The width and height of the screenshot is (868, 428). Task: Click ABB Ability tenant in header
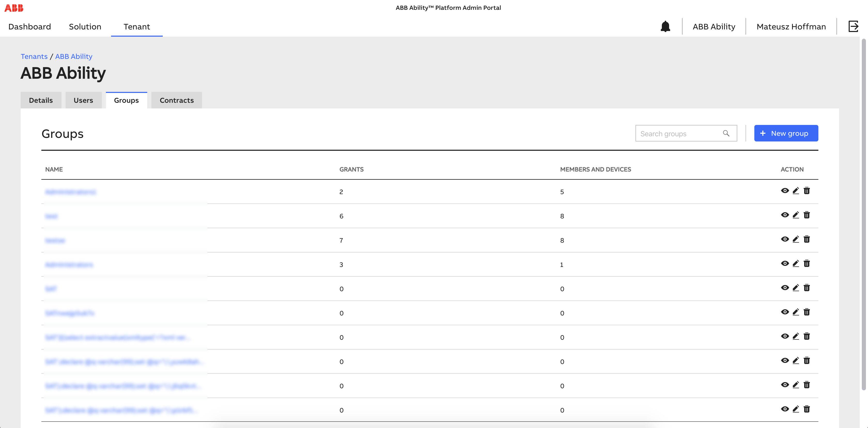point(714,27)
